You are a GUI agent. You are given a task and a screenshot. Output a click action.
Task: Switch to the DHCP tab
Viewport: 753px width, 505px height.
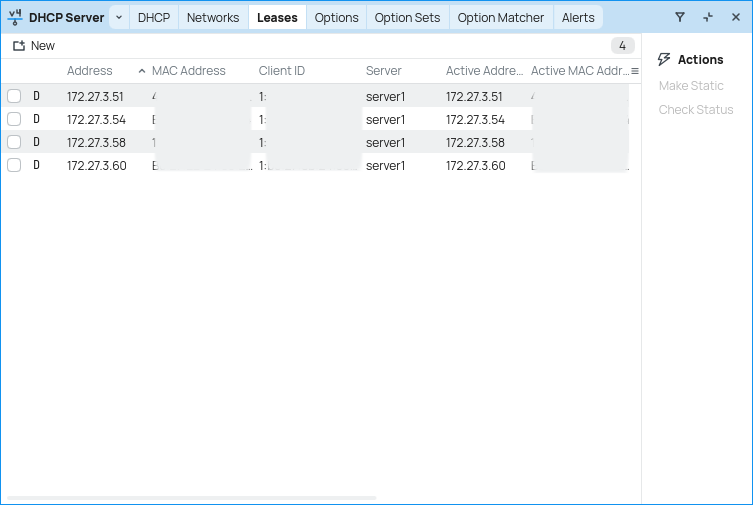[x=154, y=18]
